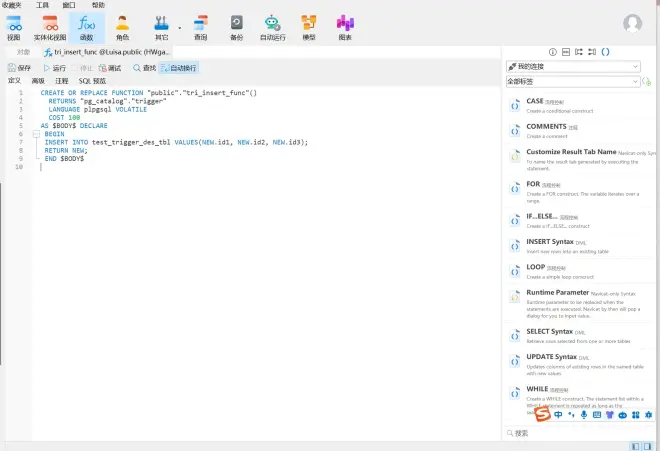Screen dimensions: 660x451
Task: Expand the arrow next to 其它
Action: (180, 28)
